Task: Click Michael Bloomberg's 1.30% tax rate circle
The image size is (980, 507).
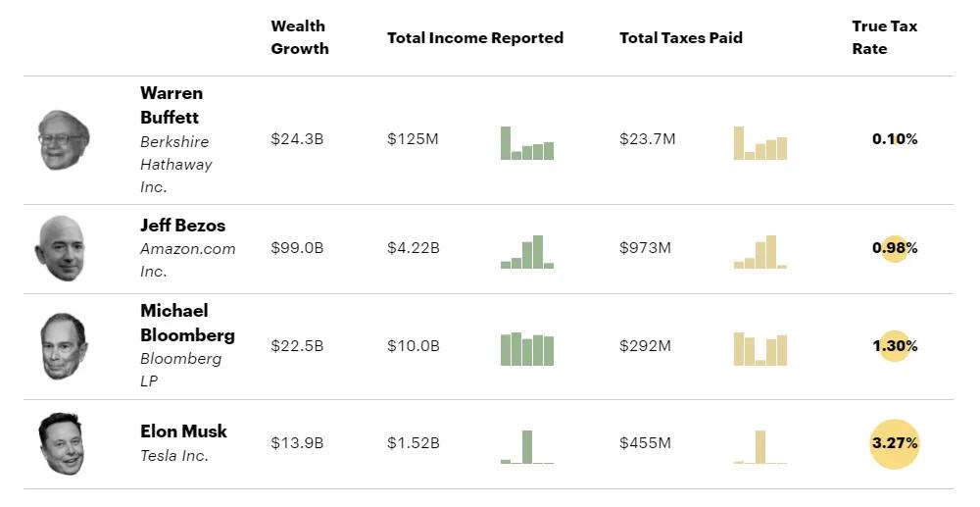Action: coord(895,346)
